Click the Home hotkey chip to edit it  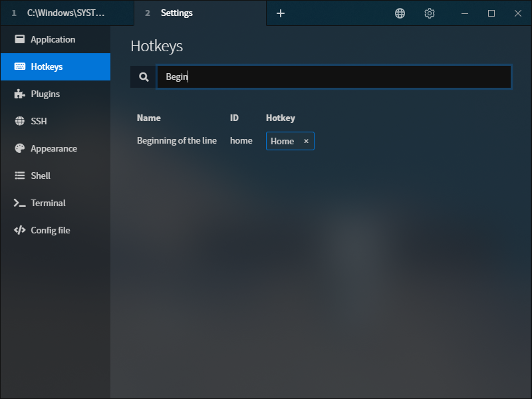pyautogui.click(x=283, y=141)
